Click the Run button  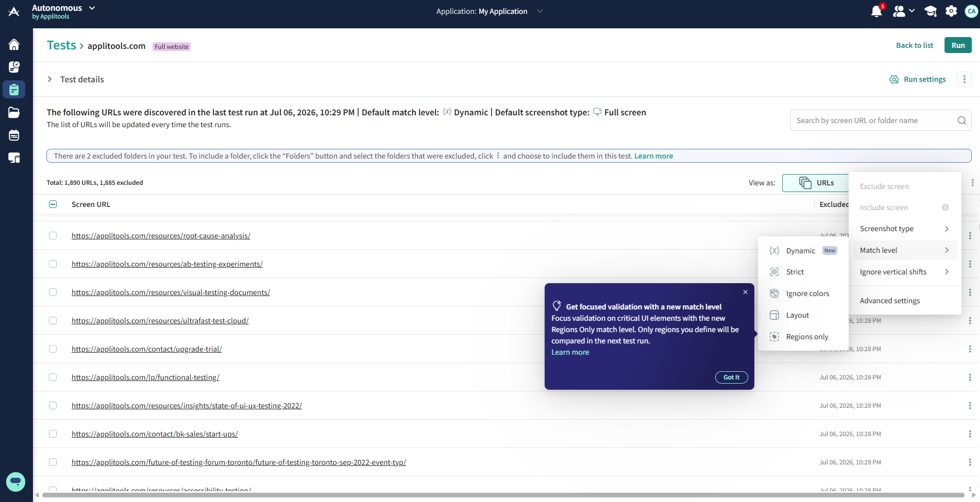click(958, 45)
